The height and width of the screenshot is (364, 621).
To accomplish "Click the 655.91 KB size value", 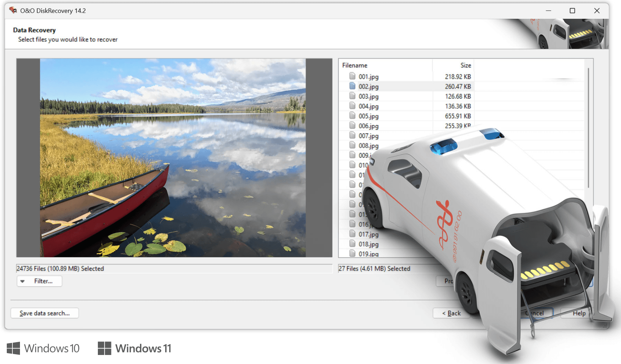I will (458, 116).
